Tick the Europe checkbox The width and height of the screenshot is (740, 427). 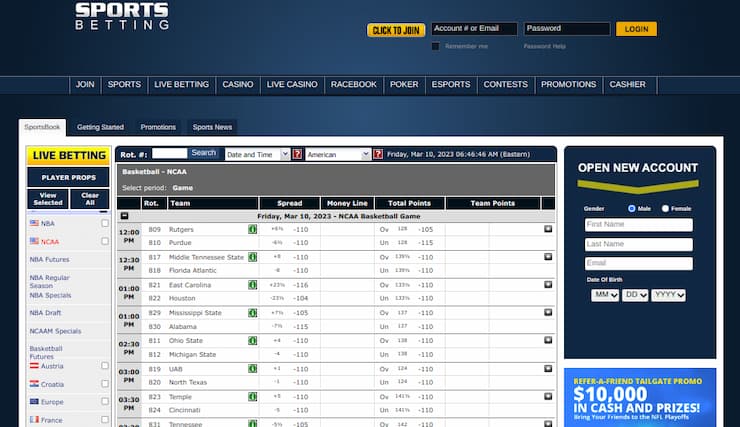click(x=105, y=402)
